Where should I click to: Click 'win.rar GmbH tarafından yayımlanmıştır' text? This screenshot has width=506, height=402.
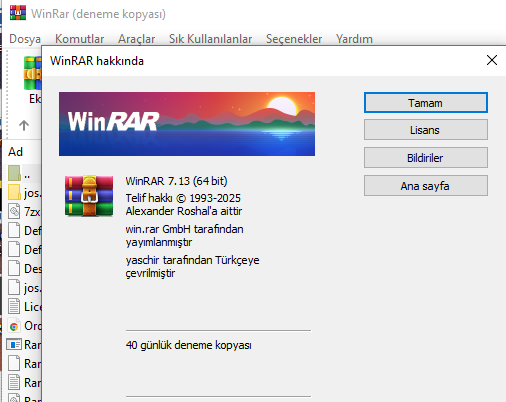(184, 235)
